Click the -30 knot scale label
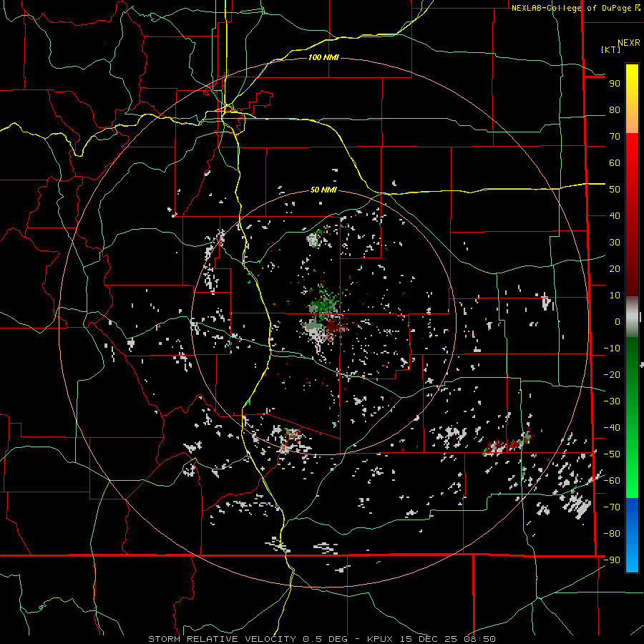 click(612, 401)
